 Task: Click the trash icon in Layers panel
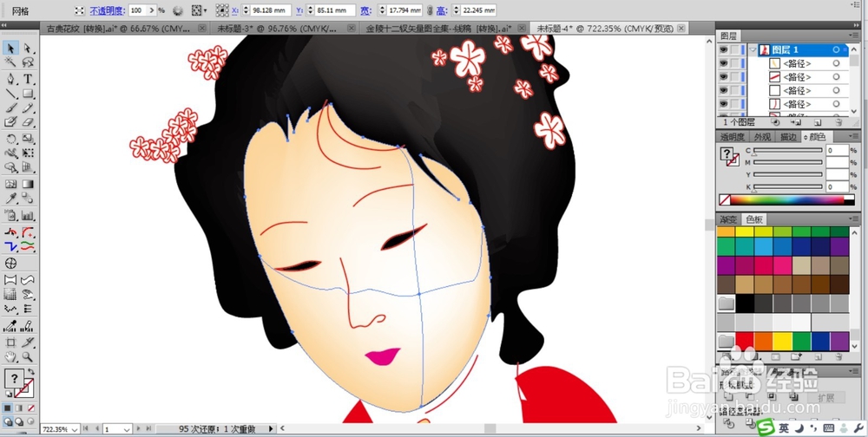pos(838,122)
